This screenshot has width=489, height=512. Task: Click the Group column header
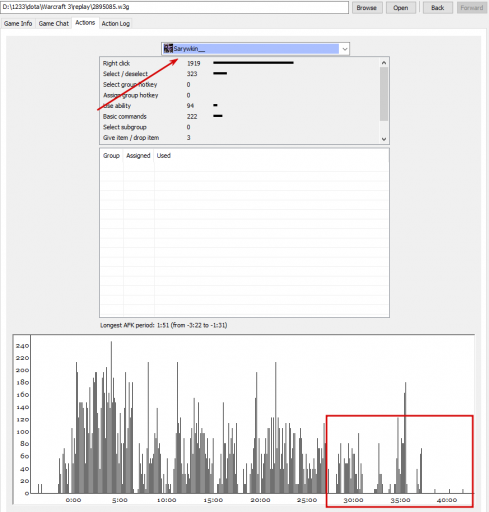[111, 156]
